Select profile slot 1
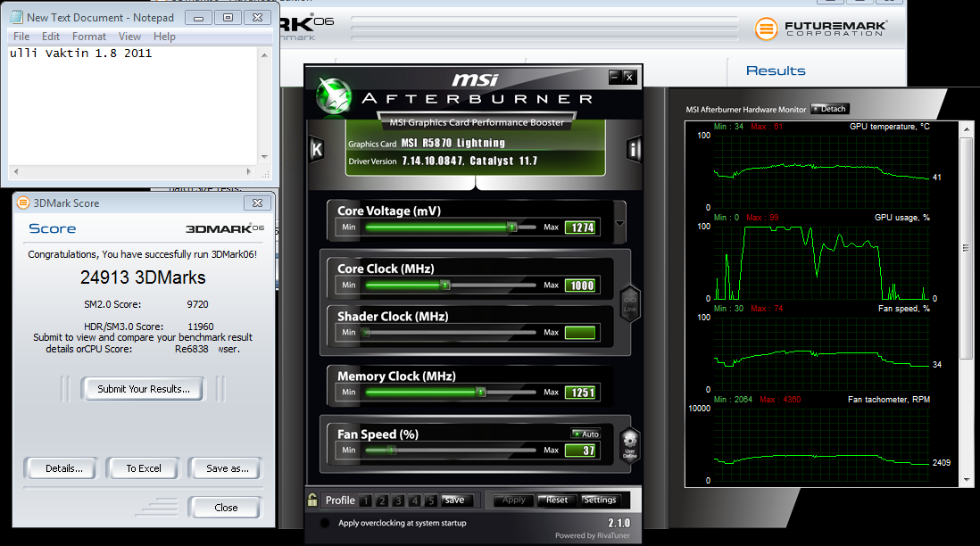This screenshot has width=980, height=546. coord(367,500)
